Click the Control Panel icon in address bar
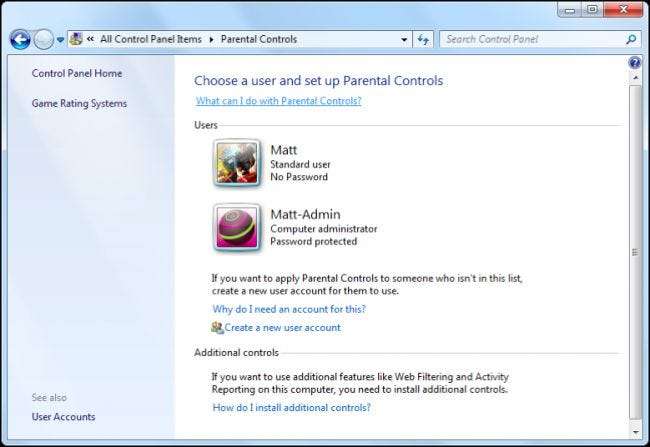The height and width of the screenshot is (447, 650). pos(76,39)
